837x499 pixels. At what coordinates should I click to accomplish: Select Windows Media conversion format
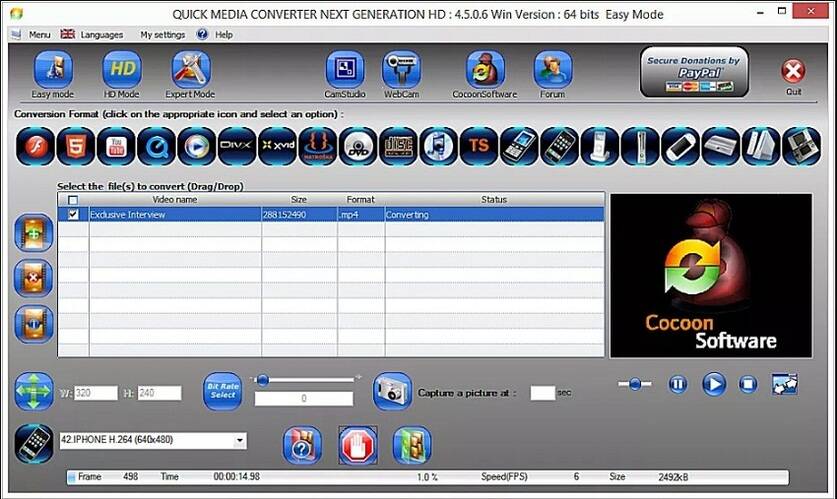pyautogui.click(x=196, y=146)
